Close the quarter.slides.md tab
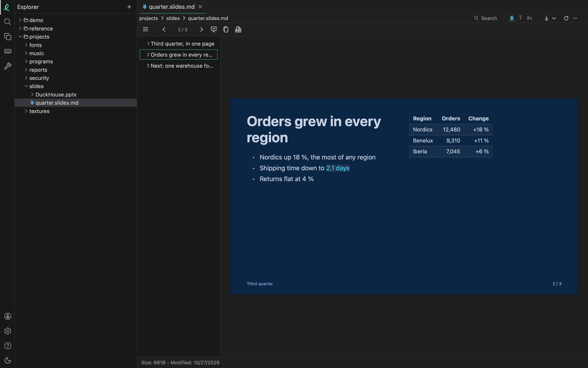Viewport: 588px width, 368px height. pos(200,7)
